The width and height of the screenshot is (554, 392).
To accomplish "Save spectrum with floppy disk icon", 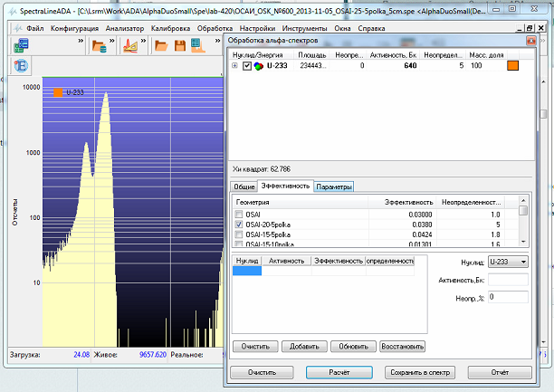I will [x=180, y=45].
